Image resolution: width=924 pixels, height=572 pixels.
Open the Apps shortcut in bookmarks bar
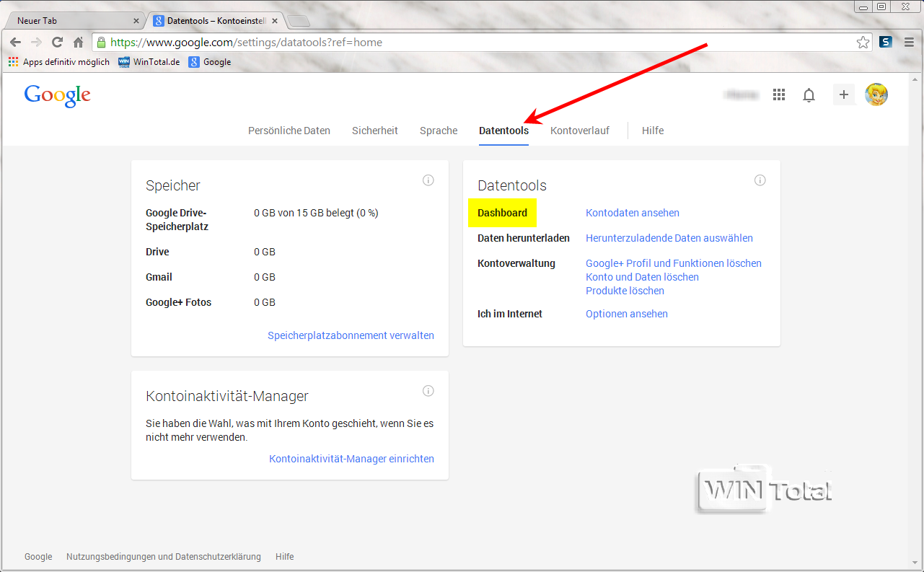(59, 62)
